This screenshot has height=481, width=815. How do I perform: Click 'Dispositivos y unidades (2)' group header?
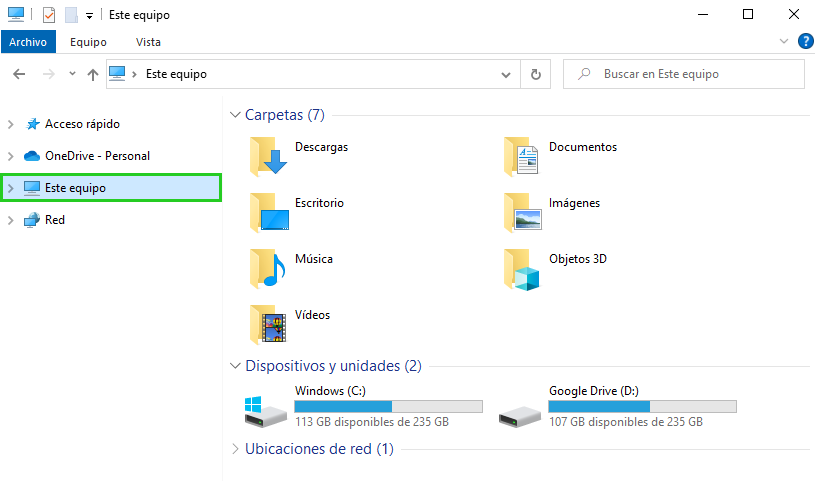pos(333,366)
